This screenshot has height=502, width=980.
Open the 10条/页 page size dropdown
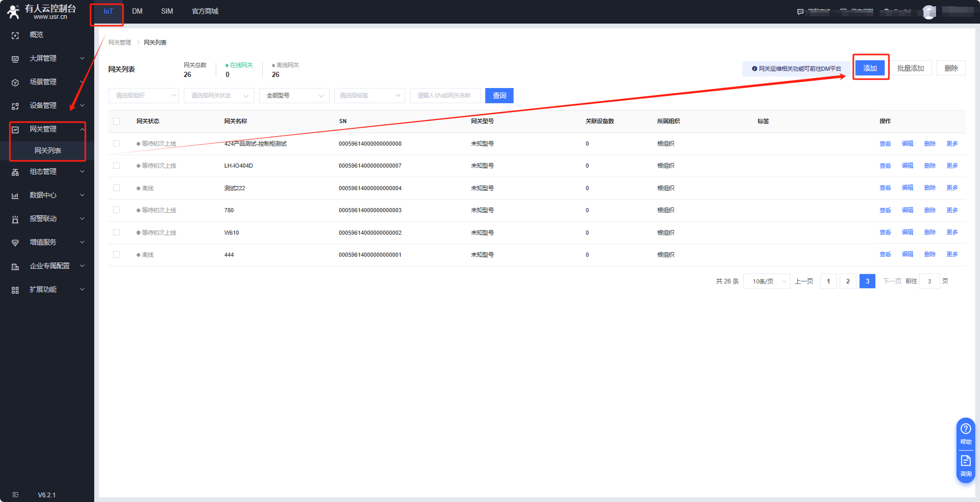pos(767,281)
